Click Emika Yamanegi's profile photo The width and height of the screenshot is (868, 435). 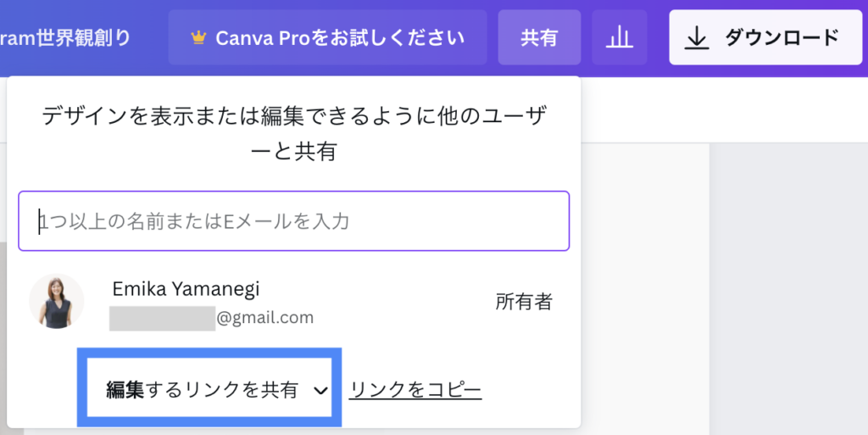pyautogui.click(x=57, y=301)
